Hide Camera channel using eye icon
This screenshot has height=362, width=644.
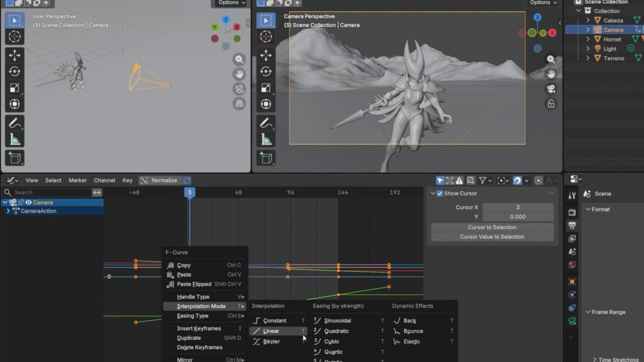(x=28, y=202)
